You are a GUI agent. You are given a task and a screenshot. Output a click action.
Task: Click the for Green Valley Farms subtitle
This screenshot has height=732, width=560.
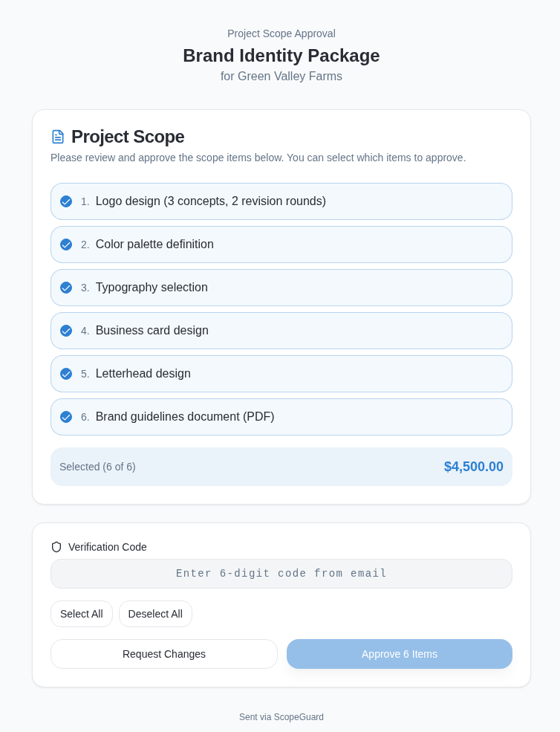(x=281, y=77)
